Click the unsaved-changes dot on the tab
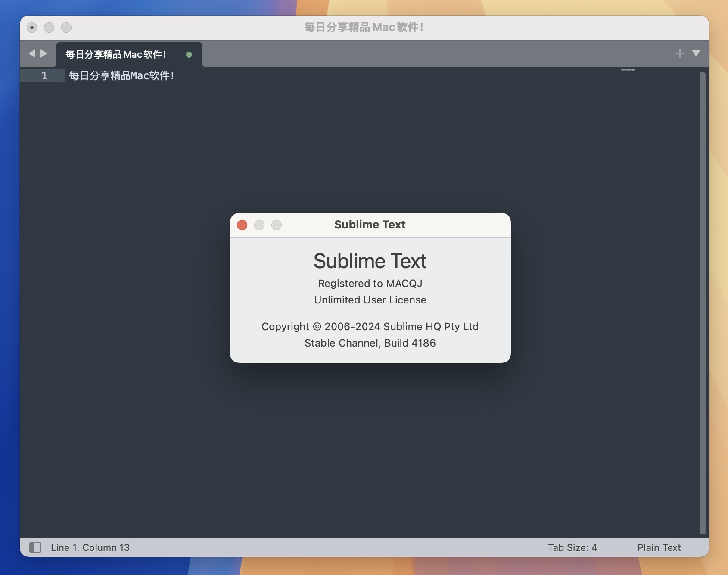 (189, 55)
